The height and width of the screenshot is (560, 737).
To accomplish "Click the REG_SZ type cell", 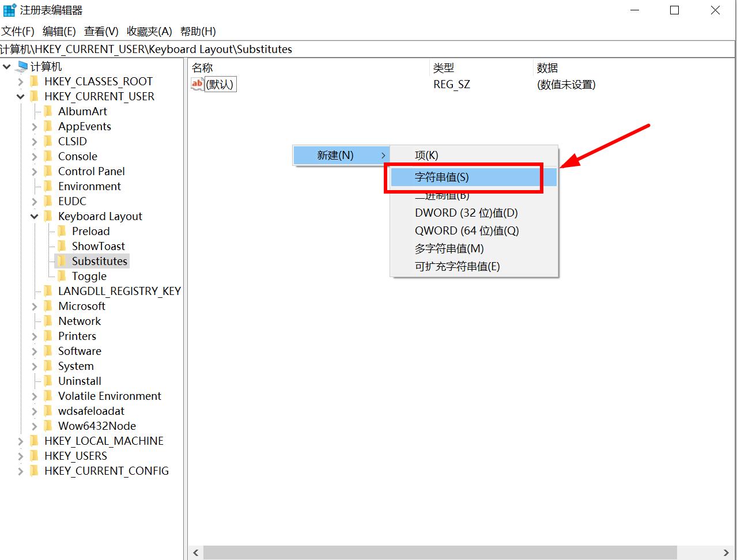I will pyautogui.click(x=452, y=84).
